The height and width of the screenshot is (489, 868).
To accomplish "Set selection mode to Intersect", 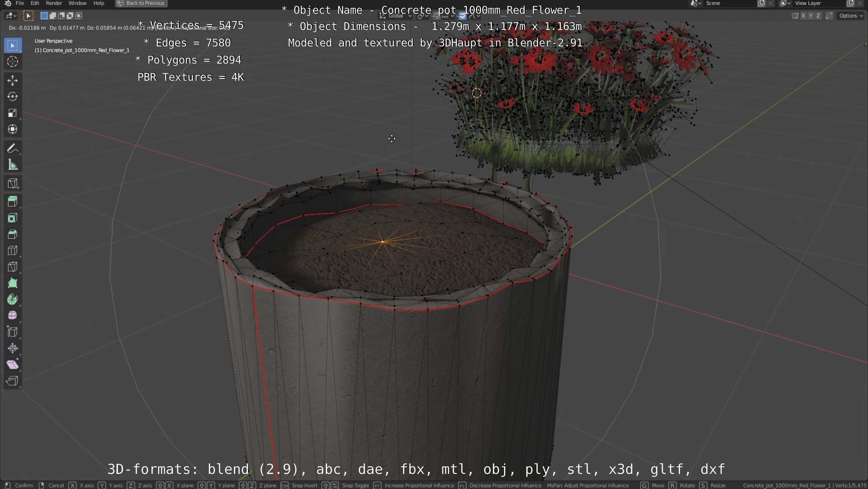I will (78, 16).
